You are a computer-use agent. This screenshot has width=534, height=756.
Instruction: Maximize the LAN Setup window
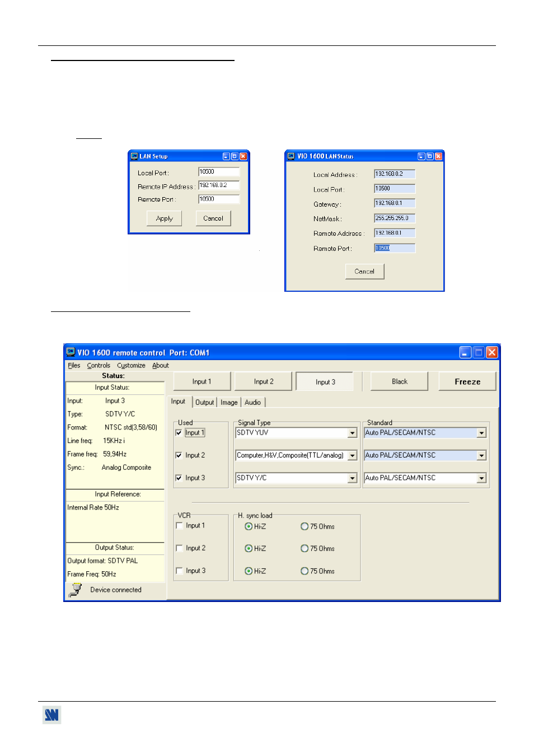click(x=235, y=156)
